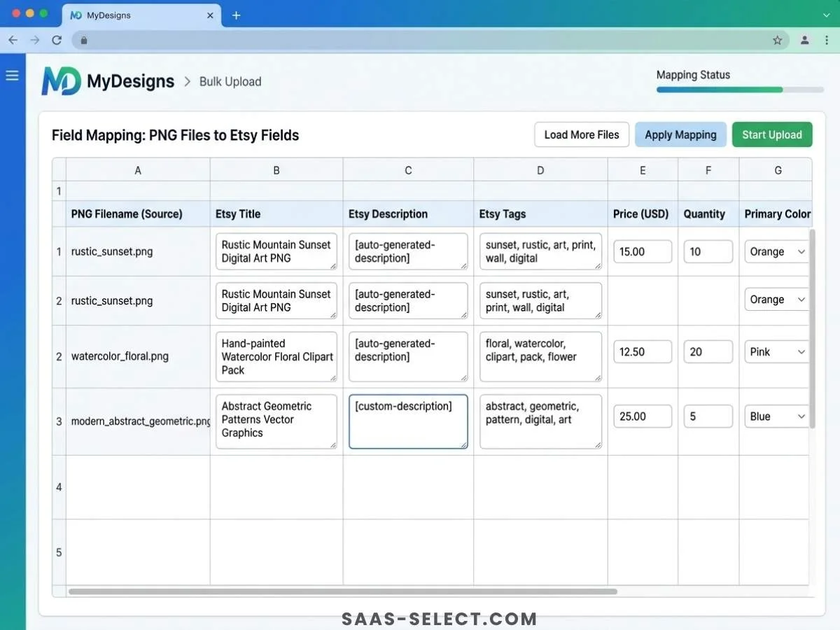
Task: Click the Etsy Tags column heading
Action: [x=503, y=214]
